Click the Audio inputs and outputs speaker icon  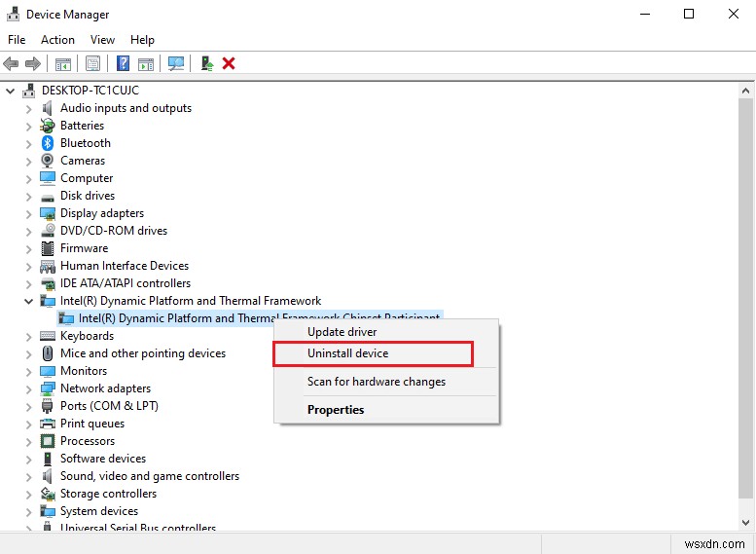pyautogui.click(x=48, y=108)
